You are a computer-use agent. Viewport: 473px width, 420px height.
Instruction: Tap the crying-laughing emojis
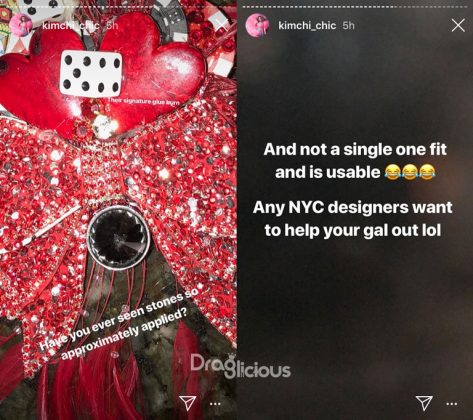tap(410, 172)
